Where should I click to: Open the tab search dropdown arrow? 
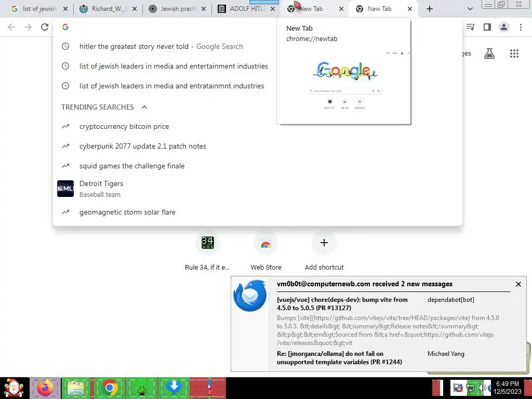pyautogui.click(x=470, y=9)
